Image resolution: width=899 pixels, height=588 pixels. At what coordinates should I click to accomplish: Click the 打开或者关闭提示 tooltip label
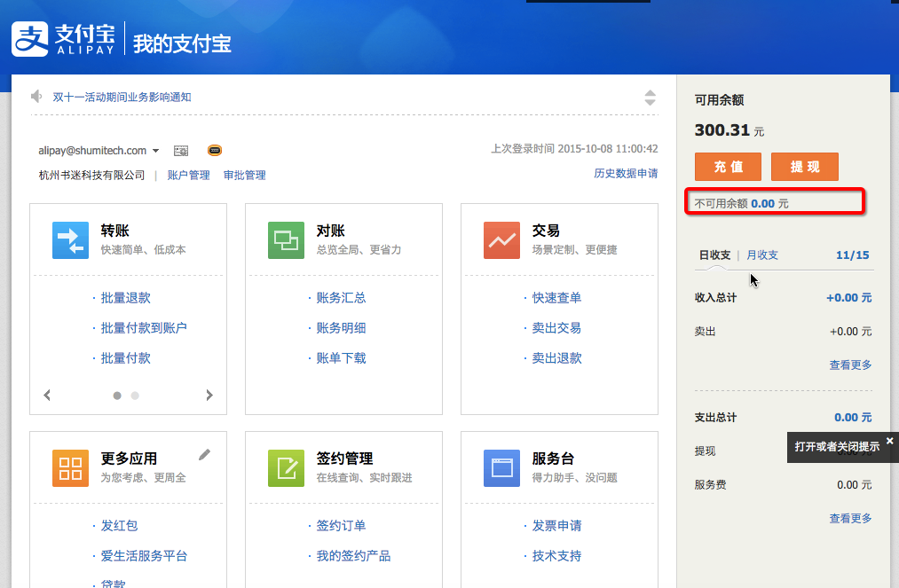coord(837,446)
